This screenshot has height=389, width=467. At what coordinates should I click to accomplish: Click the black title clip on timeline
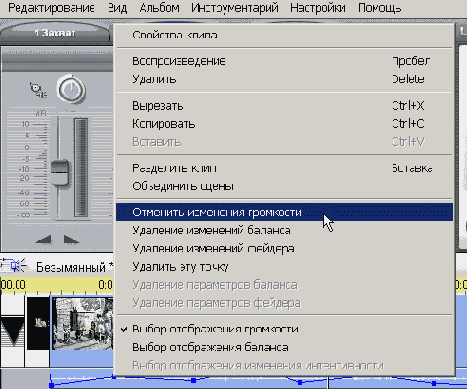[x=38, y=324]
